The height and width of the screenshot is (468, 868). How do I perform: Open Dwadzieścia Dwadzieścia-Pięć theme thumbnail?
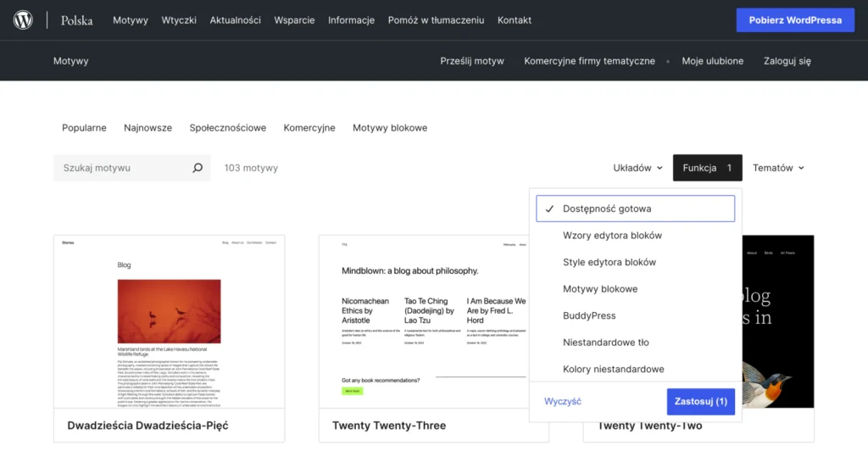(170, 322)
